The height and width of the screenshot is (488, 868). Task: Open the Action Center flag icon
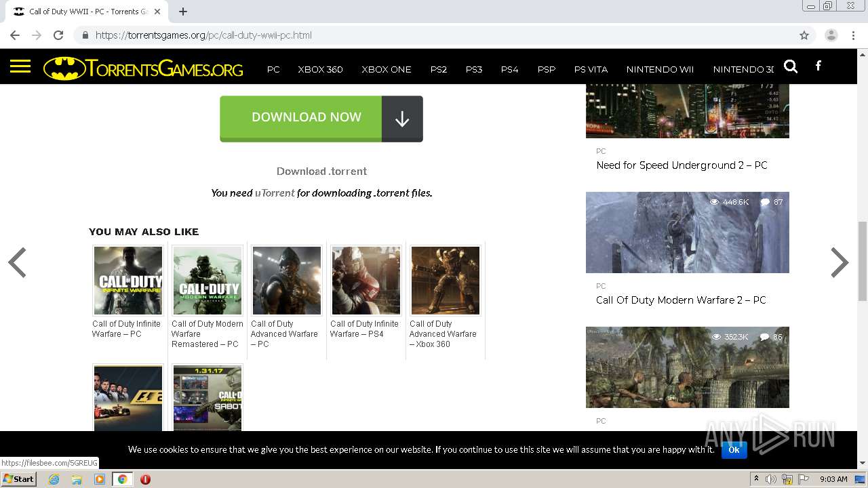pyautogui.click(x=804, y=479)
